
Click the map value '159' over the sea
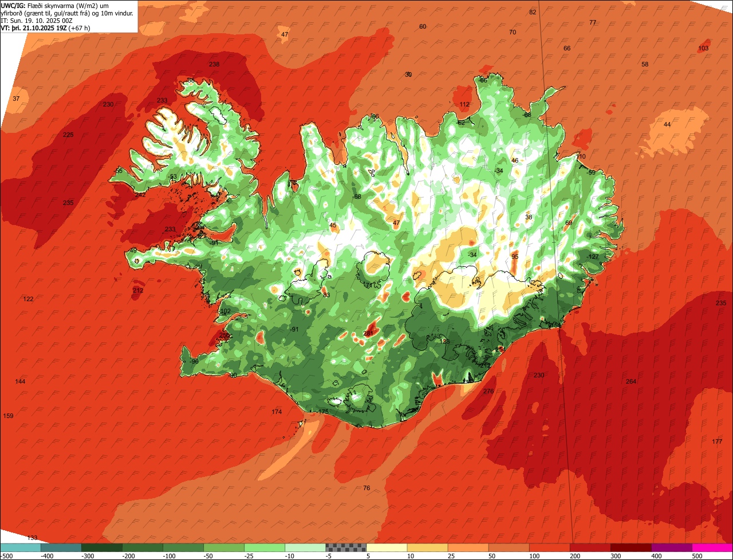click(9, 416)
